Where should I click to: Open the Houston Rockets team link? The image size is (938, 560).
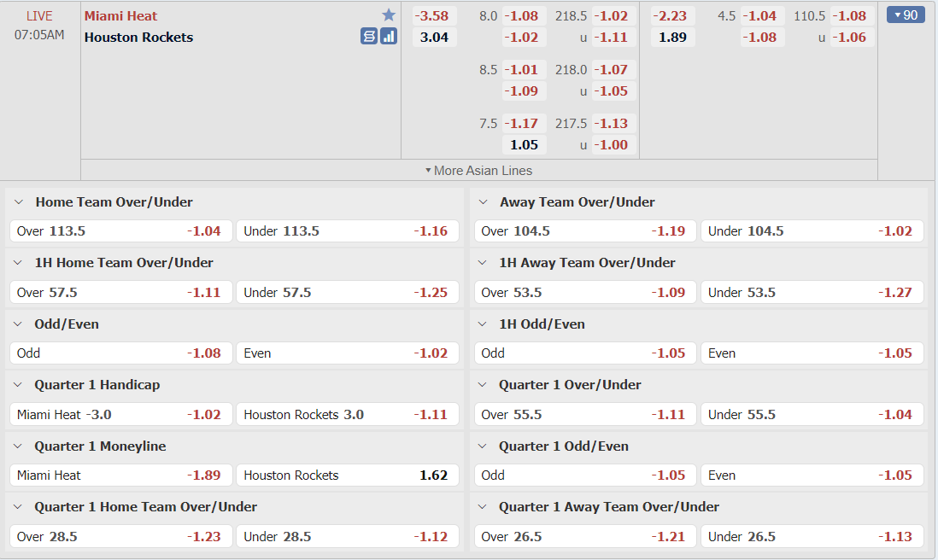coord(138,37)
